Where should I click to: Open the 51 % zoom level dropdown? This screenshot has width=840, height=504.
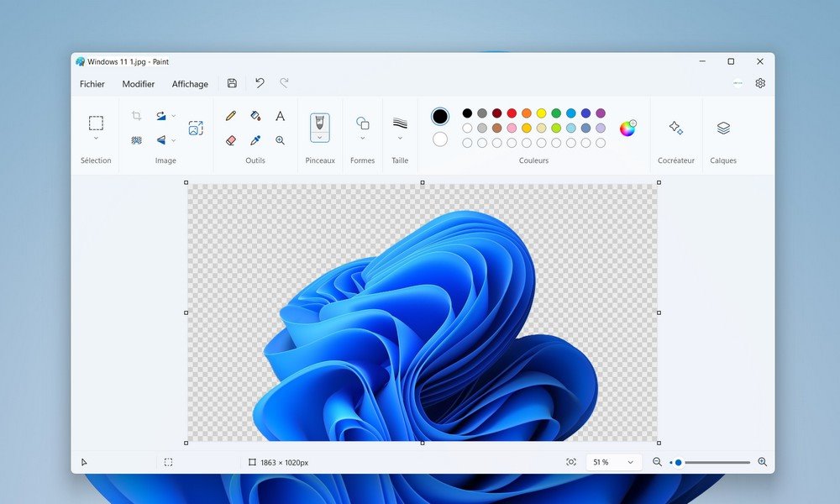[631, 462]
